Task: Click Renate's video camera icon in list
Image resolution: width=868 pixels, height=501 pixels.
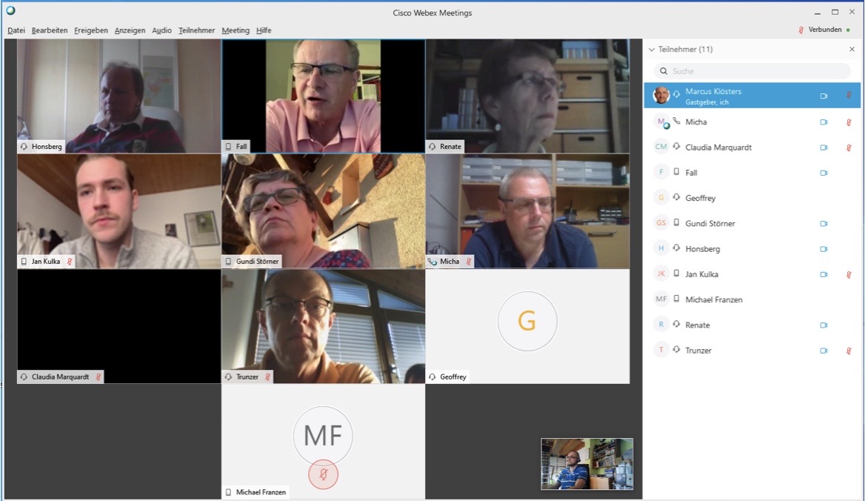Action: coord(824,325)
